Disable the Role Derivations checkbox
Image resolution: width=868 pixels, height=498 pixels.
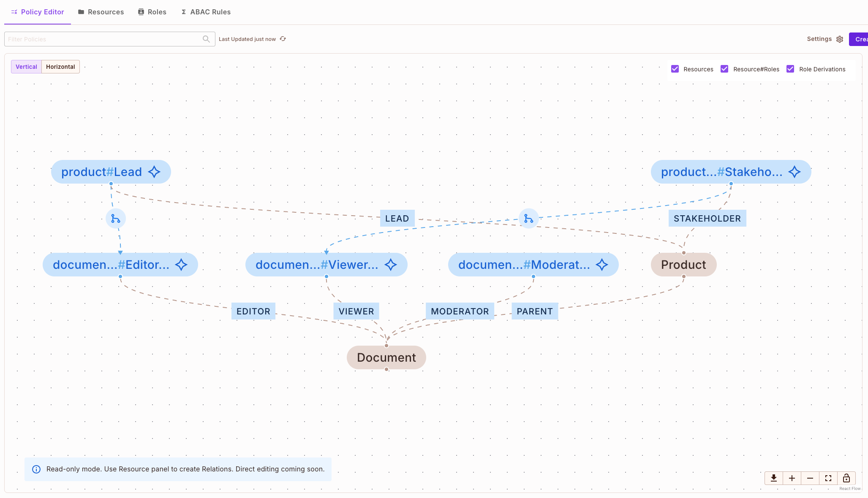pyautogui.click(x=790, y=69)
